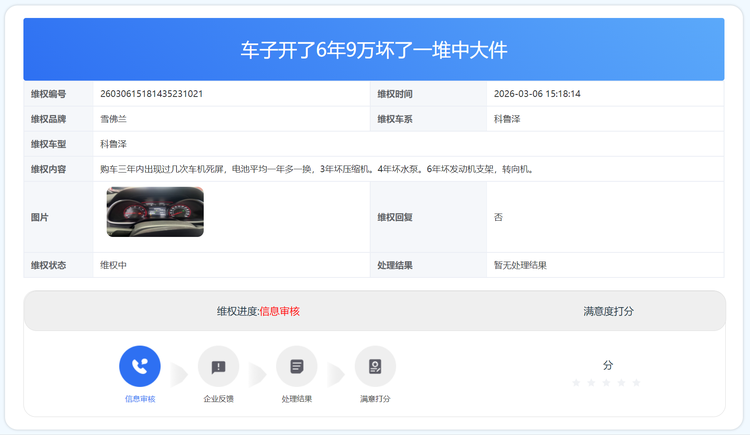Select the 满意度打分 section header
750x435 pixels.
[608, 311]
